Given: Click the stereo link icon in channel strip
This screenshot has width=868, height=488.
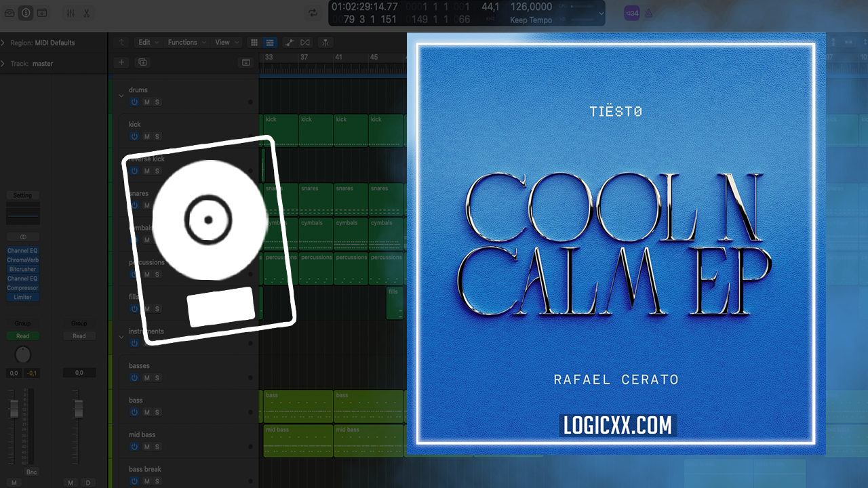Looking at the screenshot, I should [23, 237].
